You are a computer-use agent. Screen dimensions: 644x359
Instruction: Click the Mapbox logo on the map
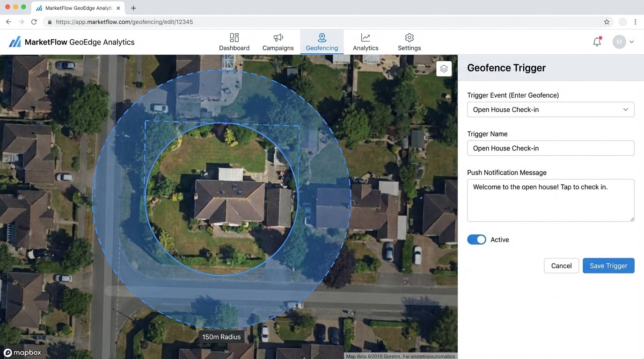[x=22, y=352]
